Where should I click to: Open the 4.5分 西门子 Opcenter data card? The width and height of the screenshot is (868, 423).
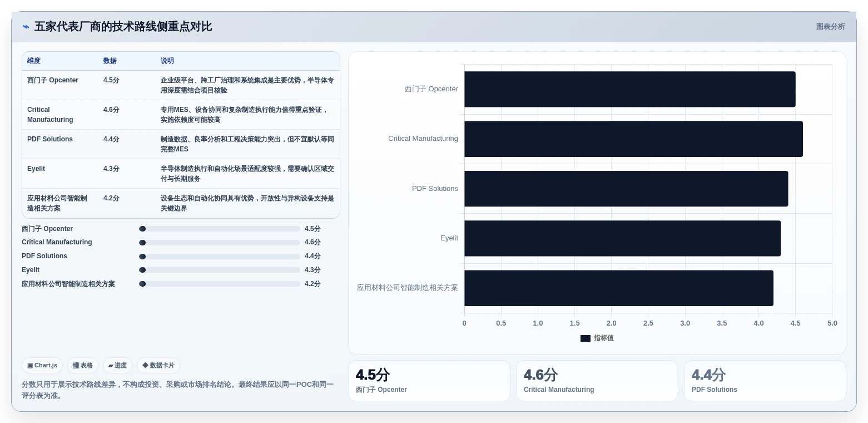[429, 381]
